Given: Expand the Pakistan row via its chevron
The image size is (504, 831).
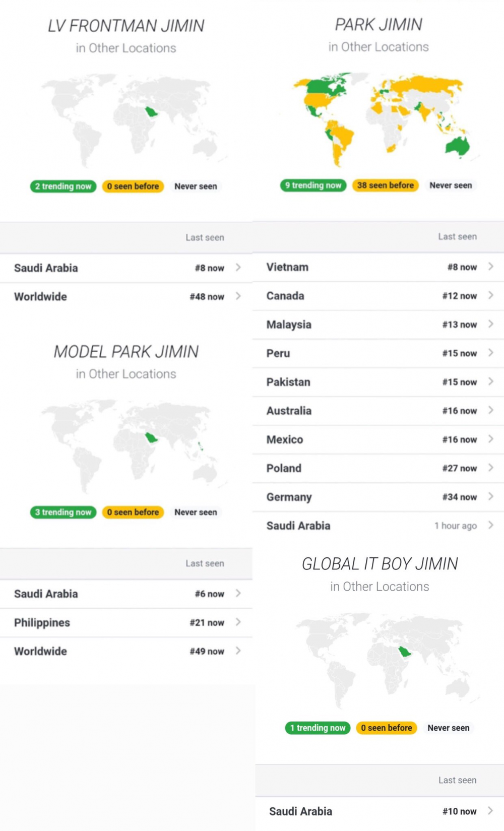Looking at the screenshot, I should tap(490, 381).
